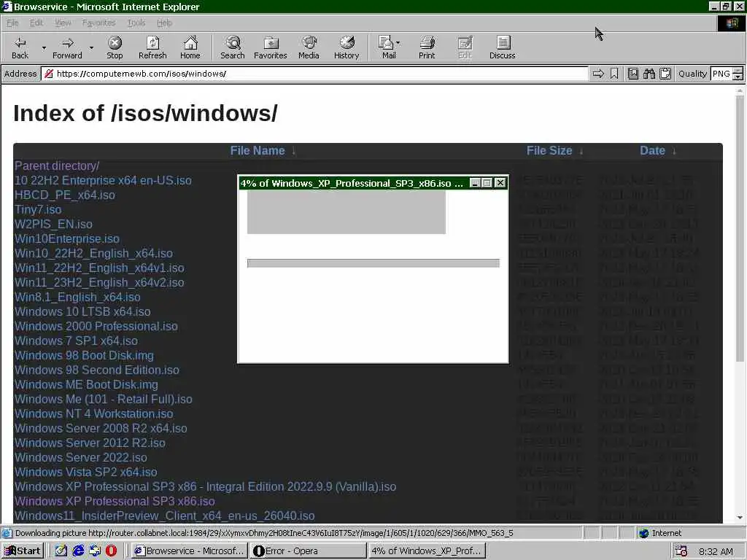Click Windows Server 2022.iso link
The height and width of the screenshot is (560, 747).
(80, 458)
